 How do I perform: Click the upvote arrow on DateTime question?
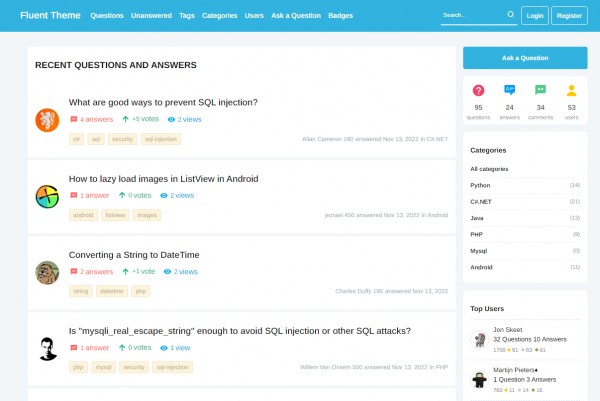click(x=125, y=272)
